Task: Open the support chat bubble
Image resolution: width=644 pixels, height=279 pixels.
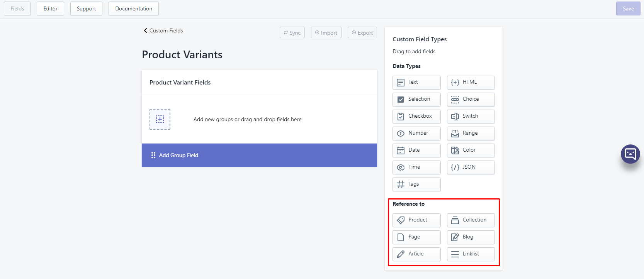Action: tap(630, 154)
